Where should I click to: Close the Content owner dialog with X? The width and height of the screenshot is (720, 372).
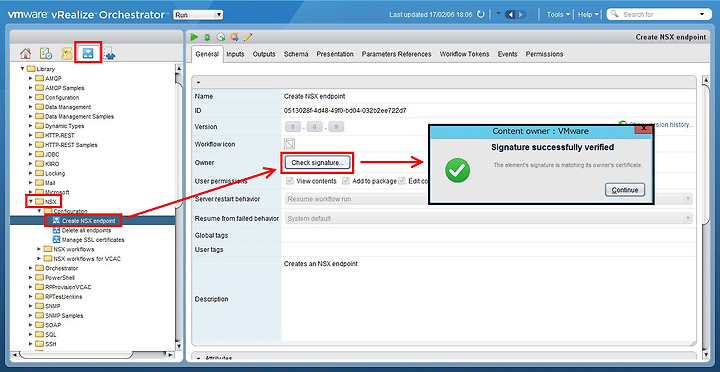(x=643, y=129)
